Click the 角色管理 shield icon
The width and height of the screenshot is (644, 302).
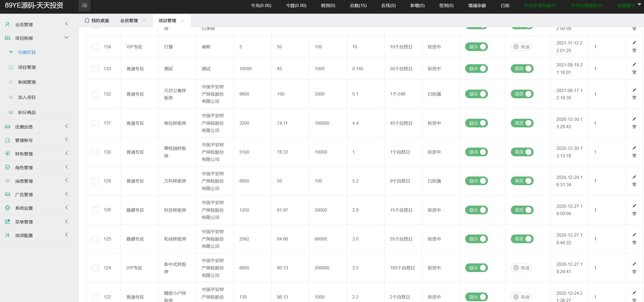(x=8, y=167)
